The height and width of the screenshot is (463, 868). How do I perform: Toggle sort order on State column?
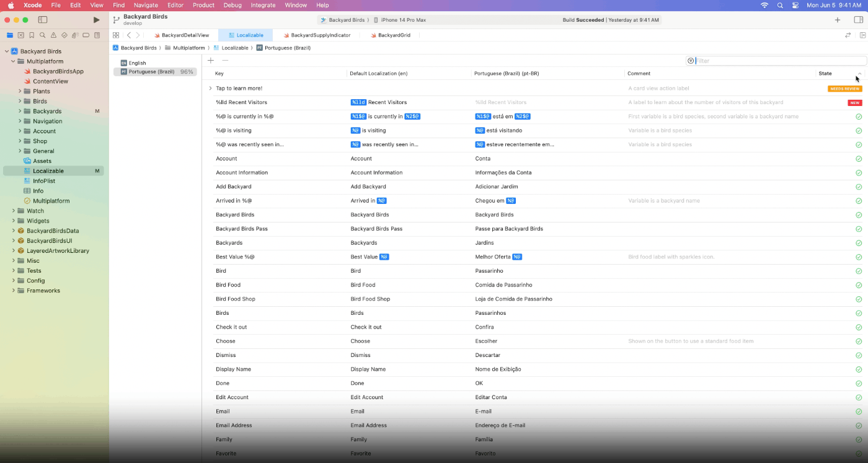click(859, 74)
